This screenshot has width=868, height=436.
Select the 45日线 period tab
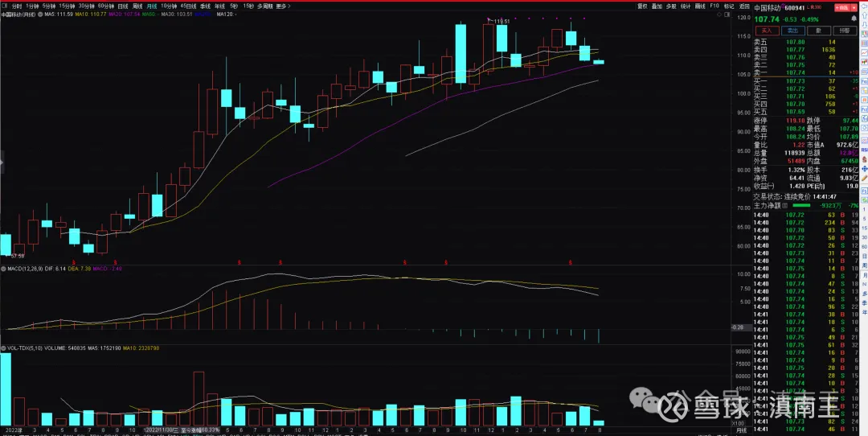coord(188,6)
